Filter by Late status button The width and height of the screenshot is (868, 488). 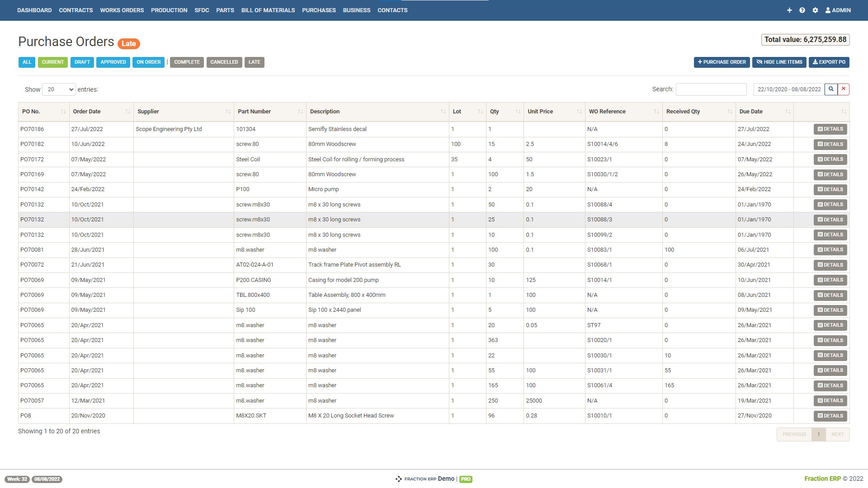click(x=254, y=62)
